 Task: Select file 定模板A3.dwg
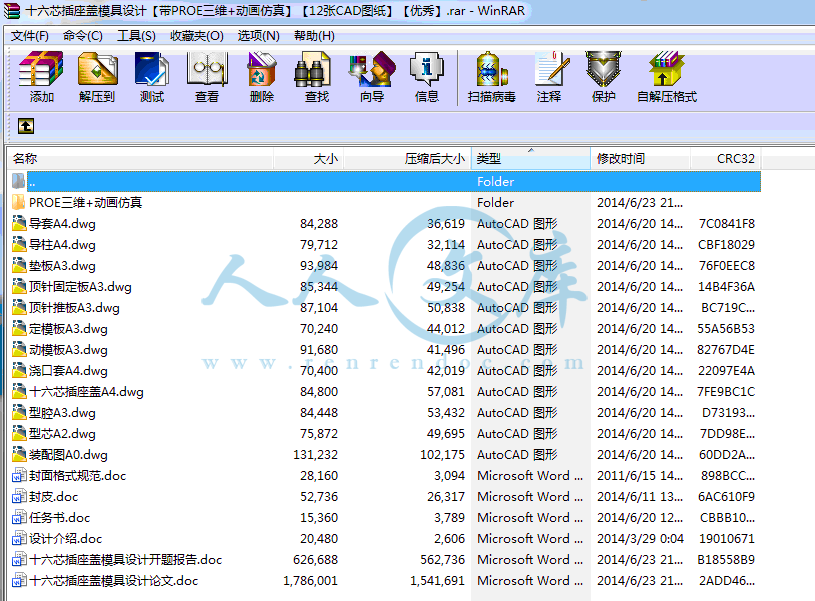pos(68,329)
